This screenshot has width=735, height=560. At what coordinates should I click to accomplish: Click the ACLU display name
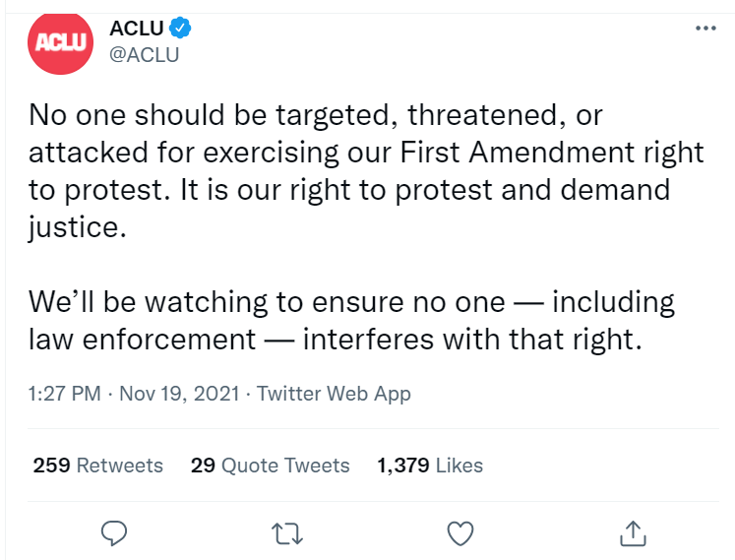click(137, 29)
